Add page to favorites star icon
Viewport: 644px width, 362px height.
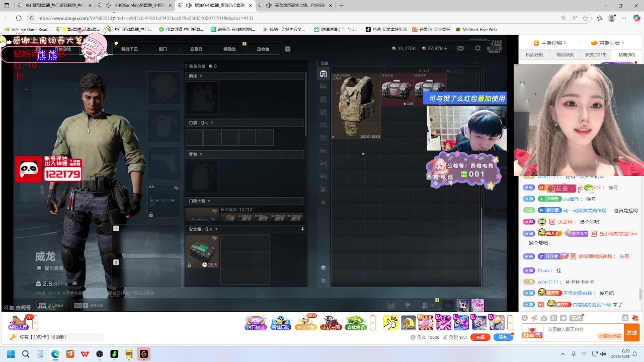[586, 18]
